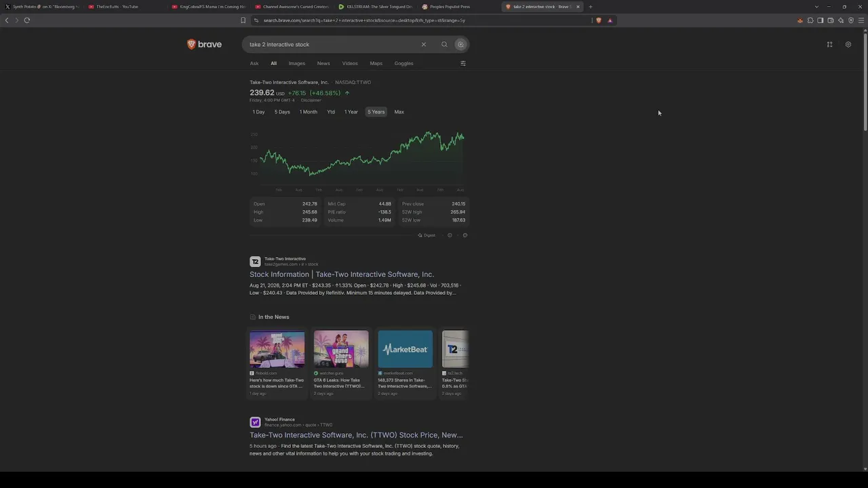
Task: Set the chart range to 1 Day
Action: coord(259,112)
